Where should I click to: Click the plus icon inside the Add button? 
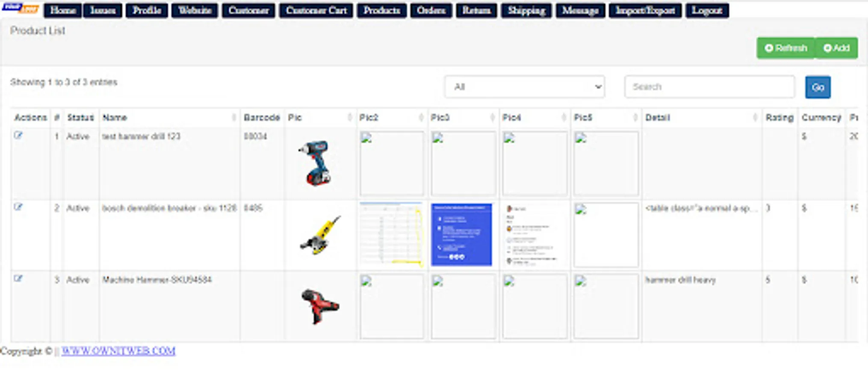tap(827, 48)
